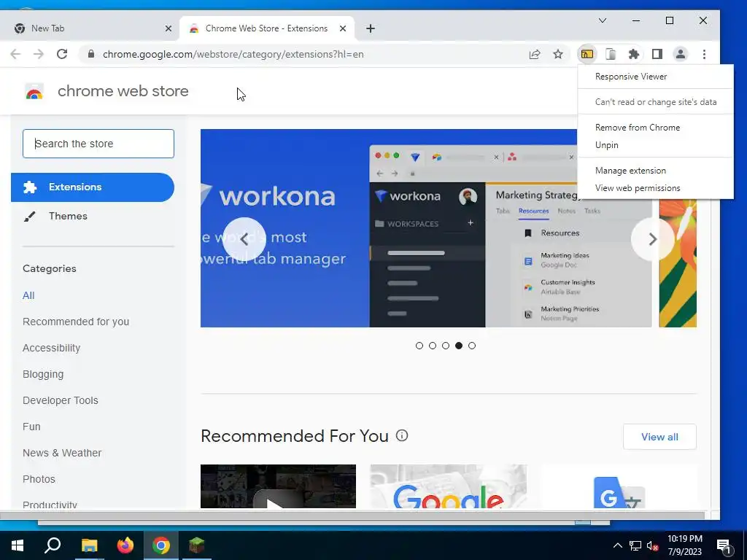
Task: Show the next carousel slide
Action: [x=652, y=239]
